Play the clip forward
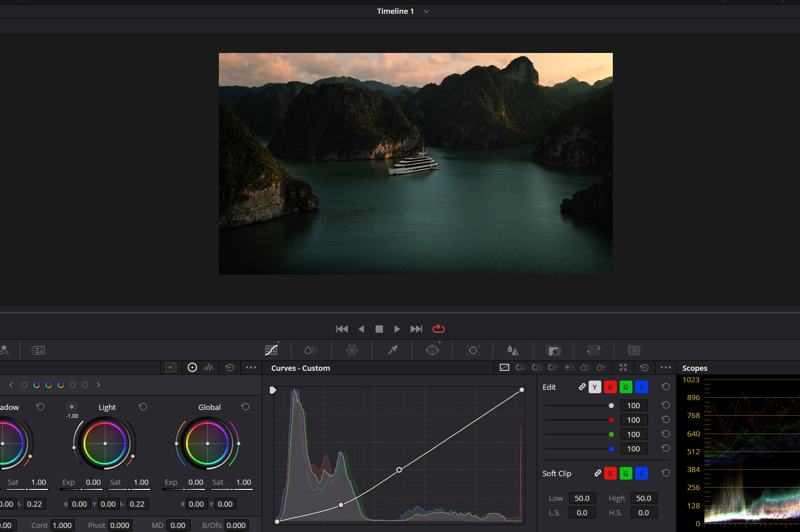The height and width of the screenshot is (532, 800). (x=397, y=329)
